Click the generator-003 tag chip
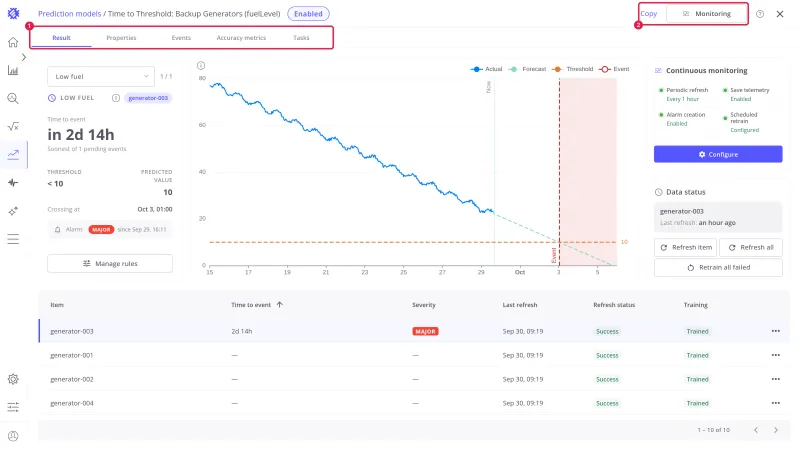 pos(148,98)
